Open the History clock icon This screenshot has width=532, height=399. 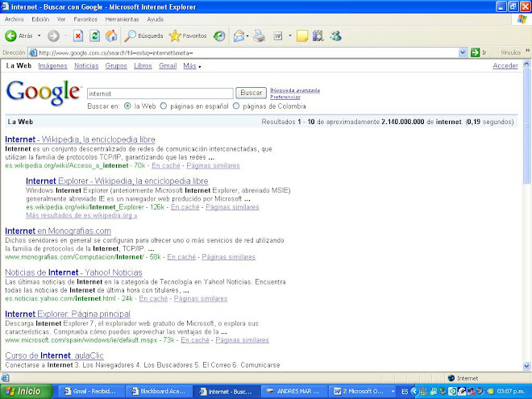pos(219,35)
